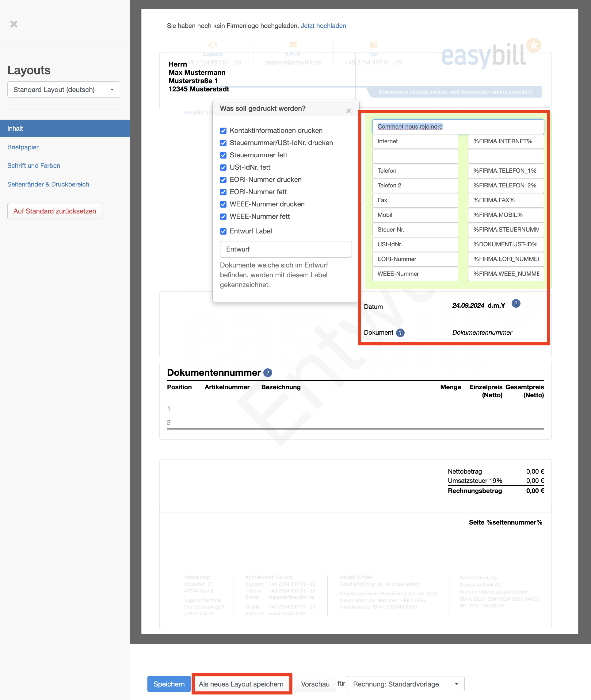Edit the 'Internet' label field
This screenshot has height=700, width=591.
point(415,141)
